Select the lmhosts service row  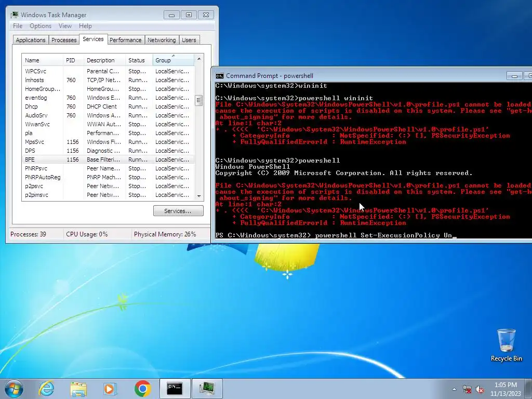click(108, 80)
